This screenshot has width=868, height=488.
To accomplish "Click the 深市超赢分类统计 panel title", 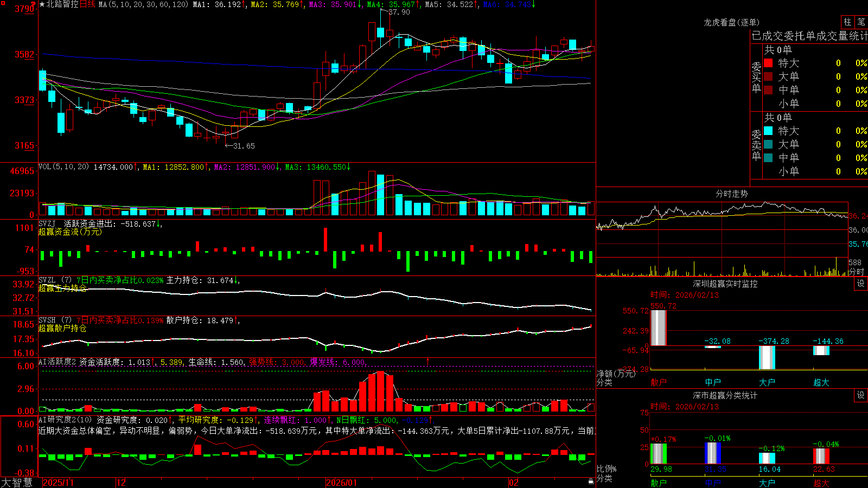I will pos(725,395).
